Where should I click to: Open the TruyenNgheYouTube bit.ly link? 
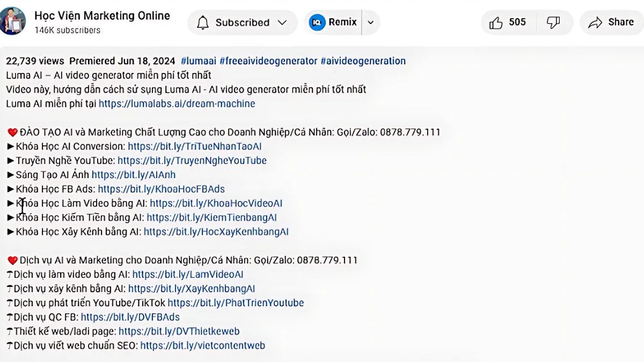coord(192,160)
